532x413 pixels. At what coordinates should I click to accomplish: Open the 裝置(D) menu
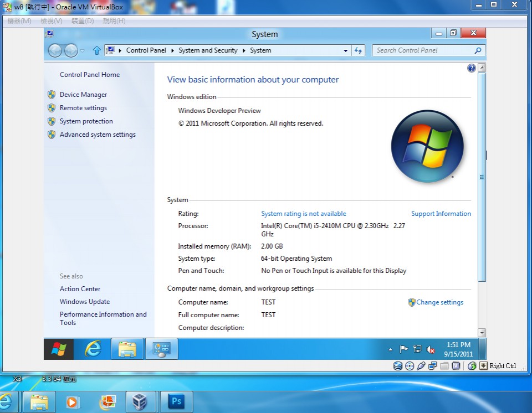[x=83, y=21]
